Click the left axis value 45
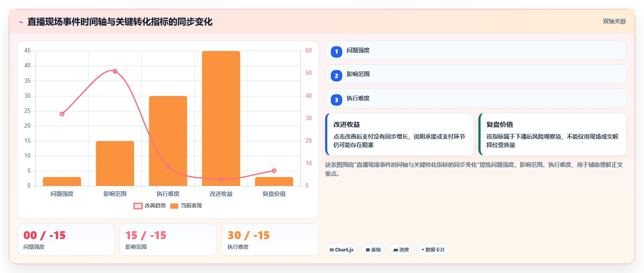This screenshot has height=273, width=644. pos(28,51)
